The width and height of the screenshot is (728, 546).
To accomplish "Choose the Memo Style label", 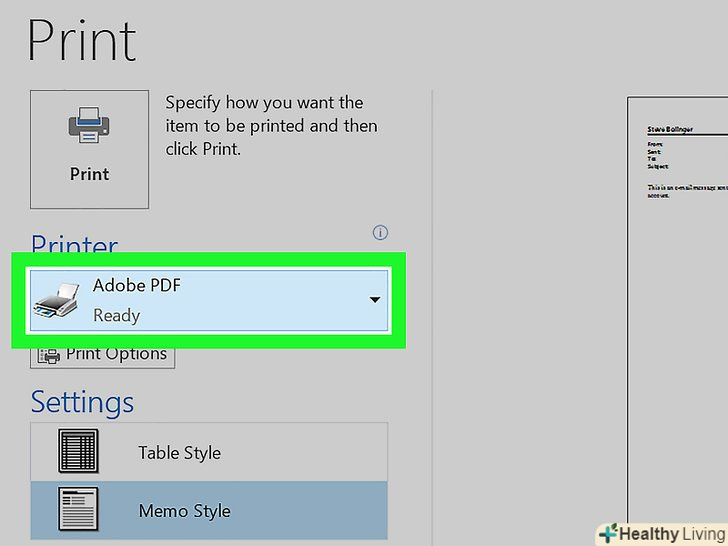I will click(x=184, y=510).
